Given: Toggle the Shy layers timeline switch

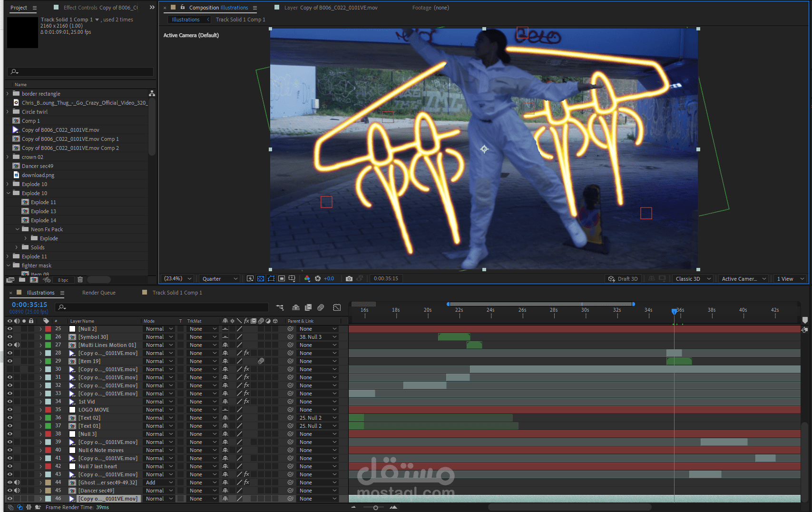Looking at the screenshot, I should click(295, 307).
